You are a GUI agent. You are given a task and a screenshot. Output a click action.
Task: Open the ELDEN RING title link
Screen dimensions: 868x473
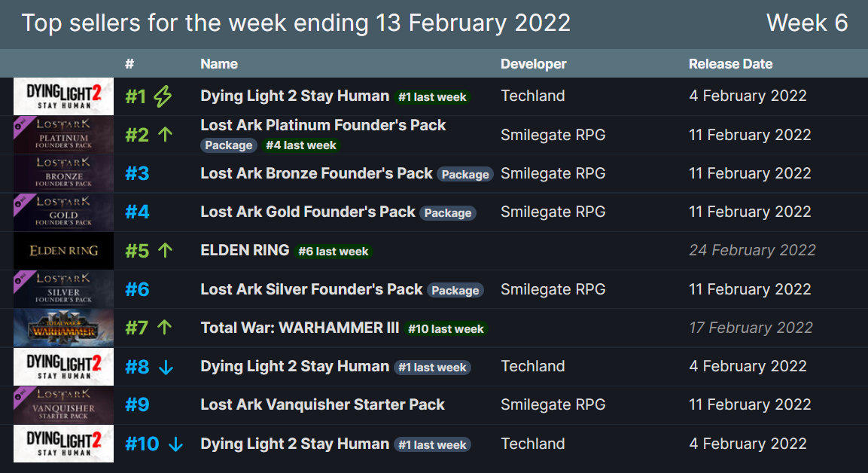tap(245, 250)
